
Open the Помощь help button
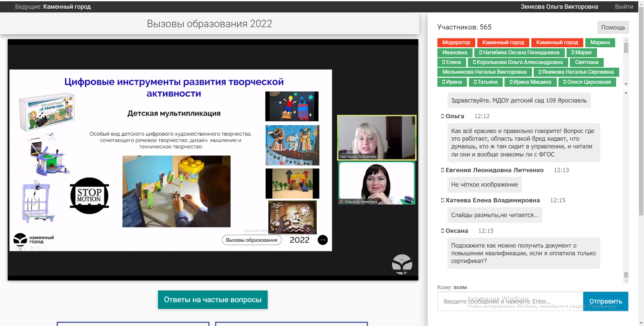click(613, 27)
